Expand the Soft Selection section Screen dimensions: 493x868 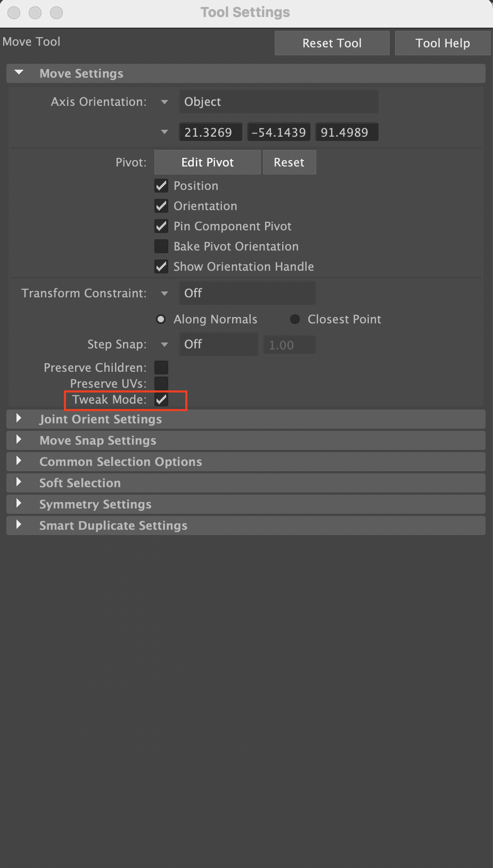tap(20, 482)
